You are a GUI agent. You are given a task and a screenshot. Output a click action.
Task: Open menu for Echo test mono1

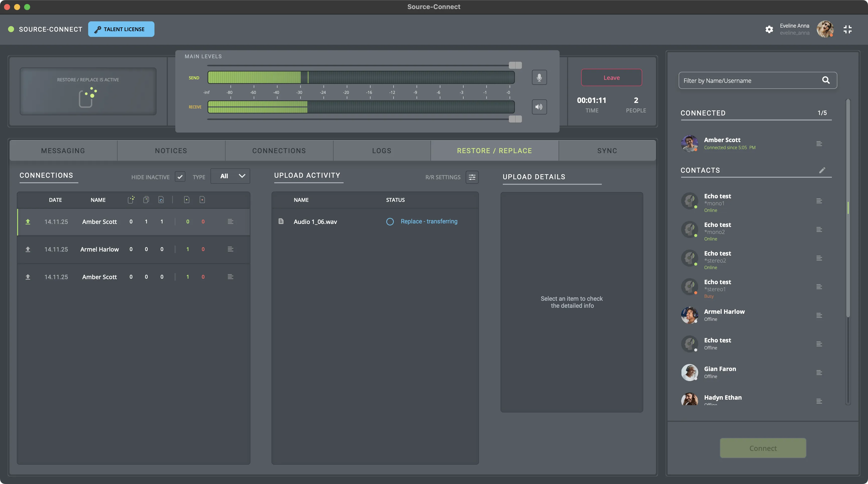click(x=819, y=201)
